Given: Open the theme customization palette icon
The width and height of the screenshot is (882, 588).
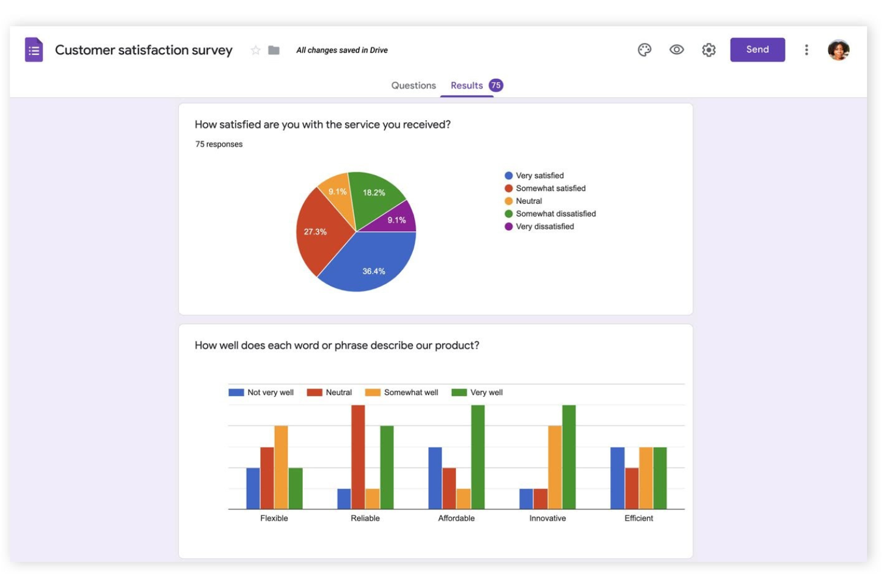Looking at the screenshot, I should [643, 49].
